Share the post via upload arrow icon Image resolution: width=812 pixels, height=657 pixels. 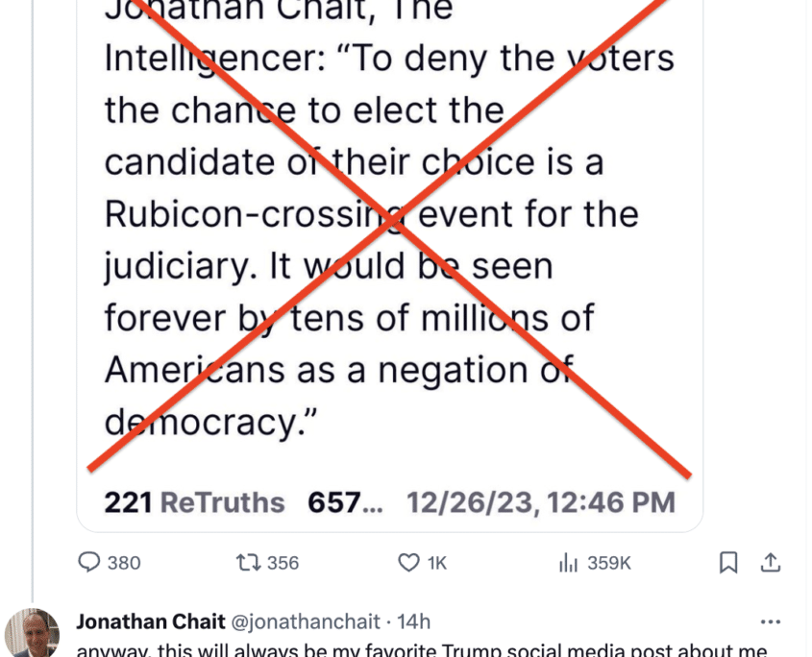click(770, 562)
